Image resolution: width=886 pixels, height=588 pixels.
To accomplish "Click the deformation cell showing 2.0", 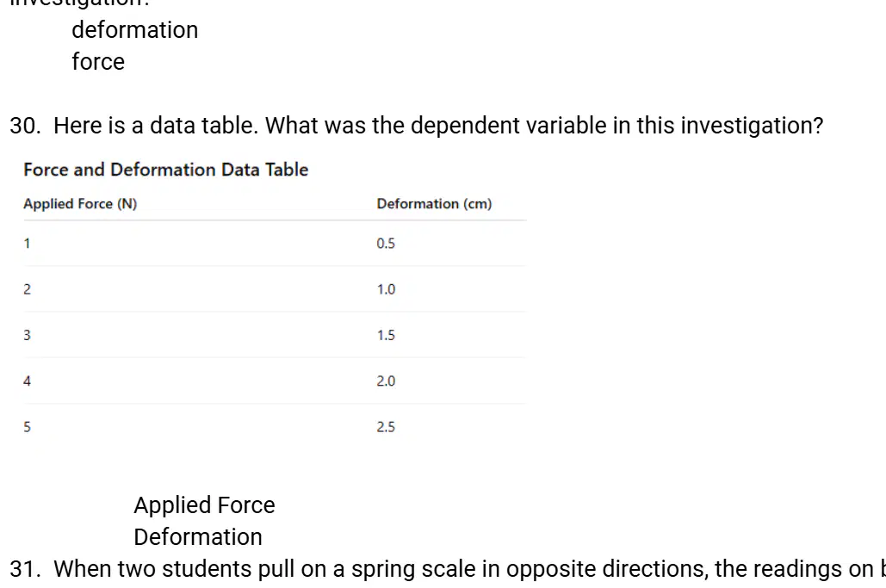I will 386,381.
